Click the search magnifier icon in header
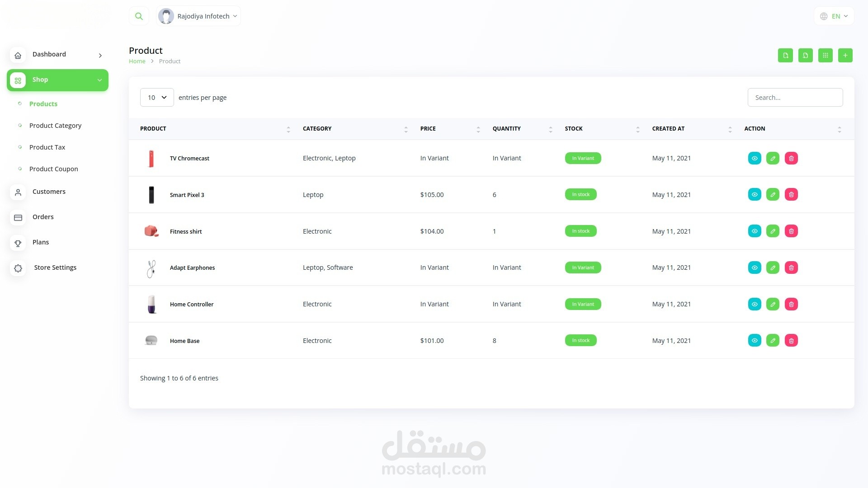 (139, 16)
